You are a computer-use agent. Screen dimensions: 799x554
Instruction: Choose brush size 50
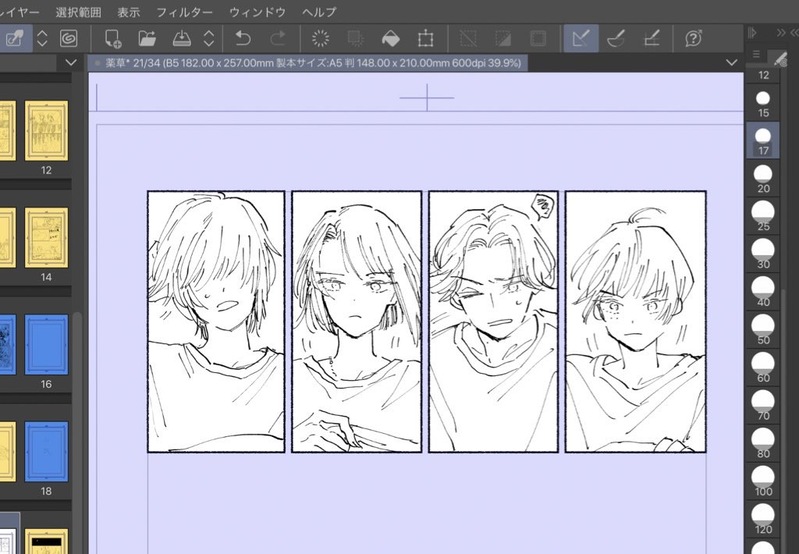pos(763,330)
